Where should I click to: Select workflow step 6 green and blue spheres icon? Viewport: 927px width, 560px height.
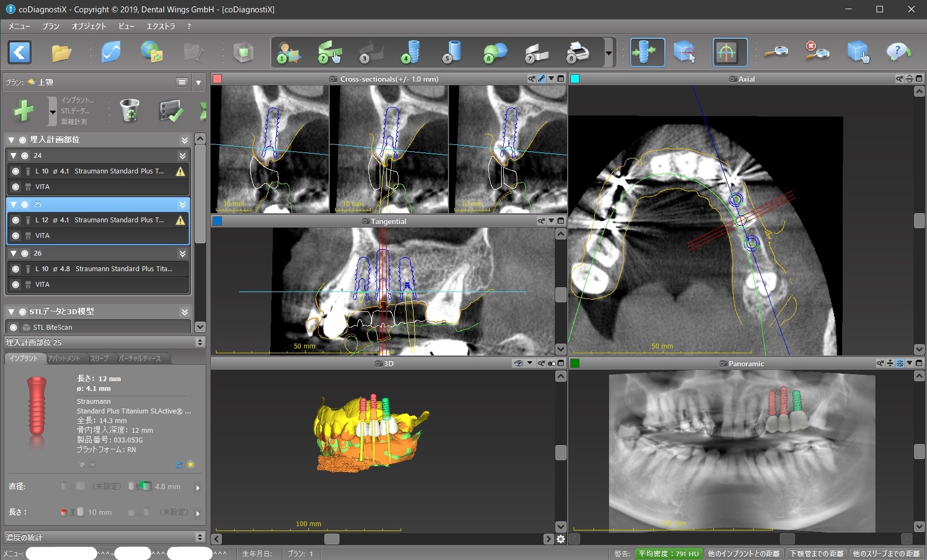(495, 53)
